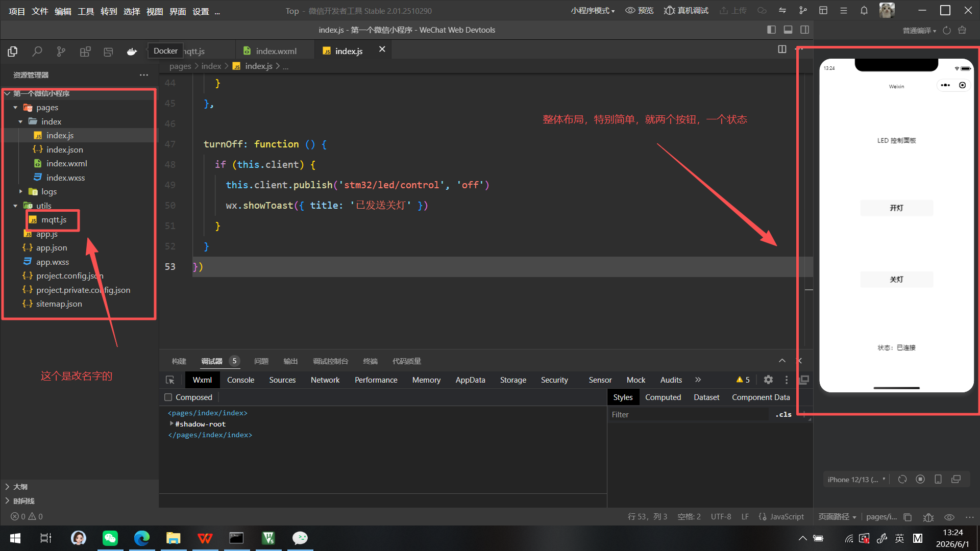This screenshot has width=980, height=551.
Task: Open the 普通编译 compile mode dropdown
Action: click(919, 31)
